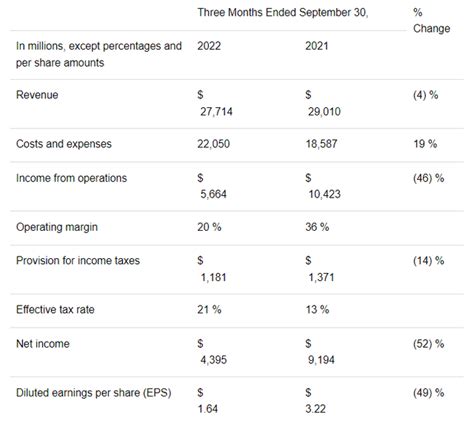Select the 2021 column header
Screen dimensions: 474x432
tap(317, 46)
